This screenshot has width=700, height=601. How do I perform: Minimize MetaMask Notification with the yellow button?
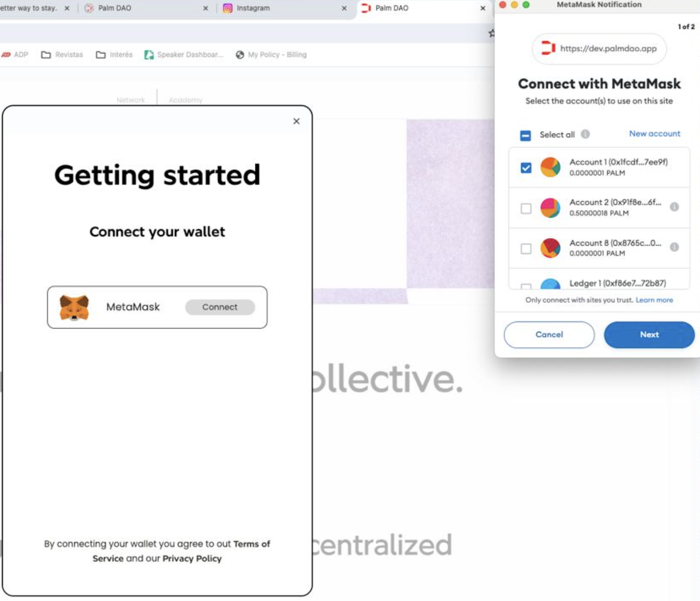coord(514,5)
